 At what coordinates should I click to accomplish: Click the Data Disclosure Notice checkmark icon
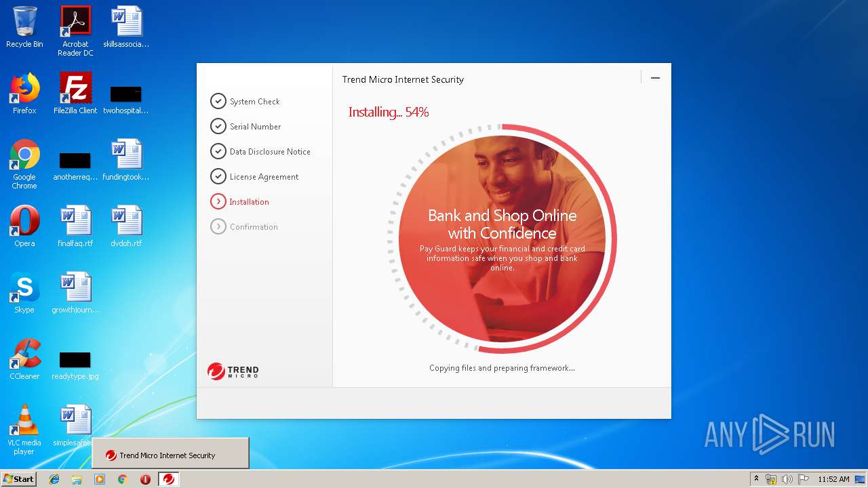(x=218, y=151)
